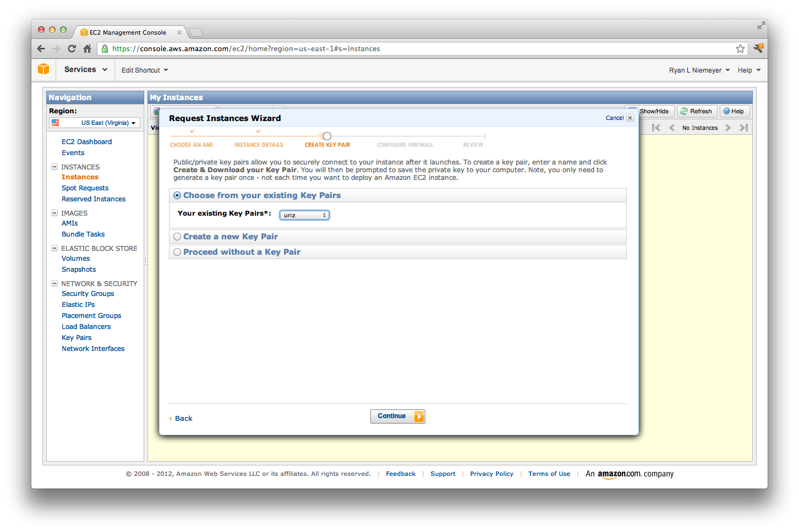The height and width of the screenshot is (532, 799).
Task: Click the CREATE KEY PAIR progress indicator
Action: click(327, 136)
